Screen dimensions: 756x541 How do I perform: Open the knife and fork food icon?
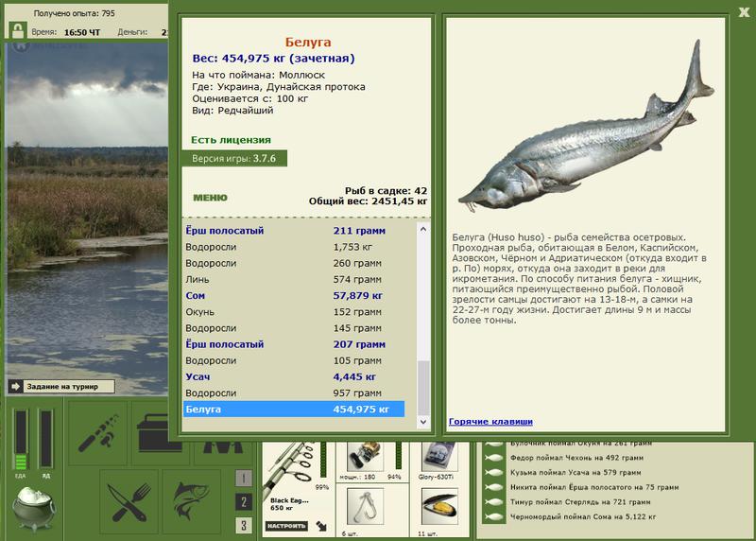(x=129, y=502)
